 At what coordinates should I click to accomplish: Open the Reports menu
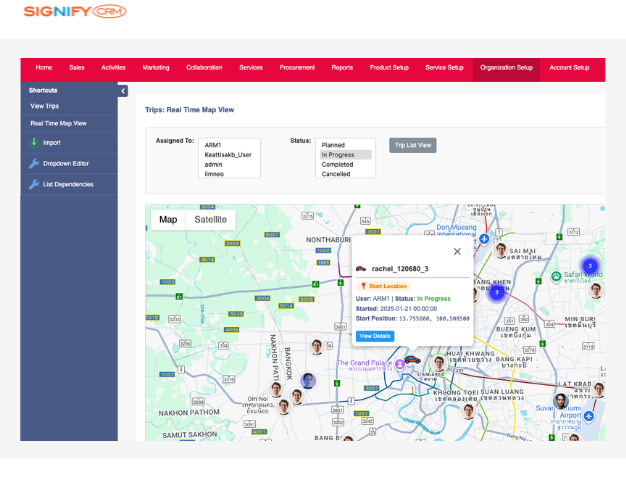[x=342, y=68]
